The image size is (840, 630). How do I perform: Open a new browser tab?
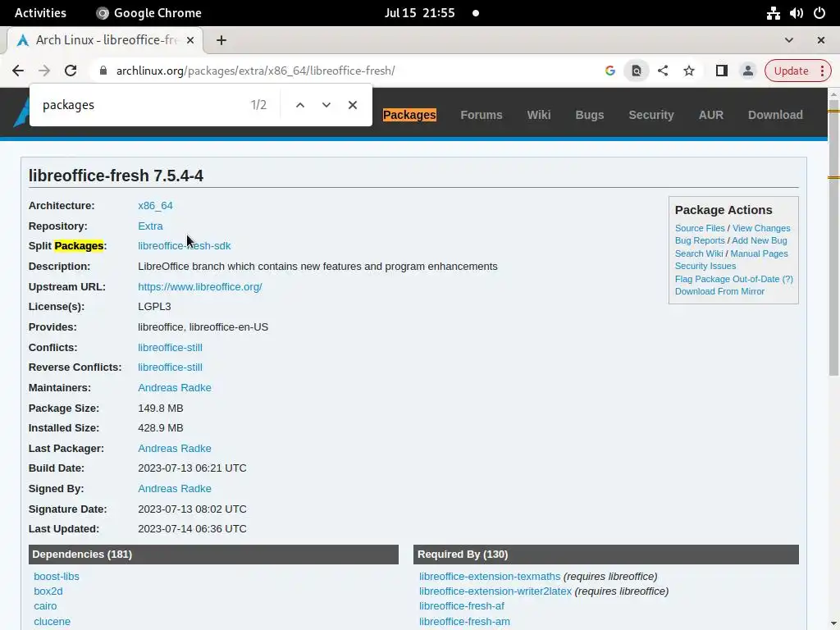pos(221,40)
